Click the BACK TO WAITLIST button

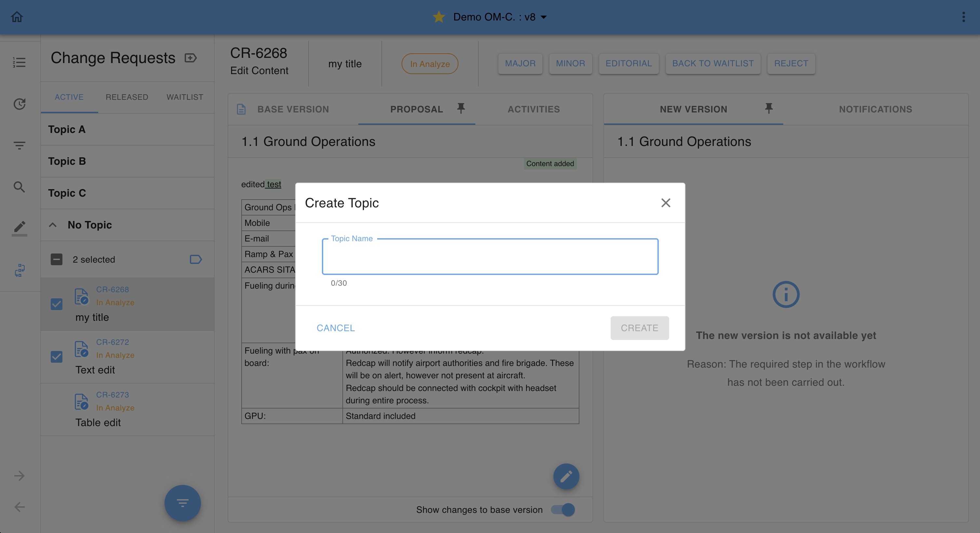tap(712, 63)
